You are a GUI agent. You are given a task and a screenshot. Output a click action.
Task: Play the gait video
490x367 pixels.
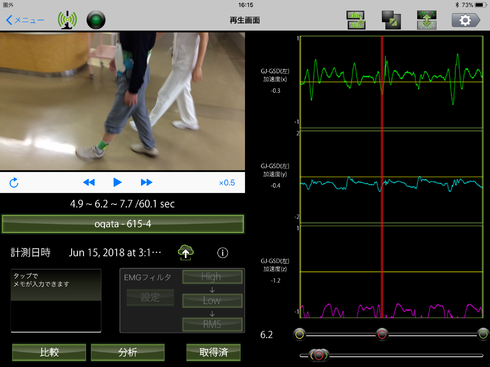tap(117, 182)
